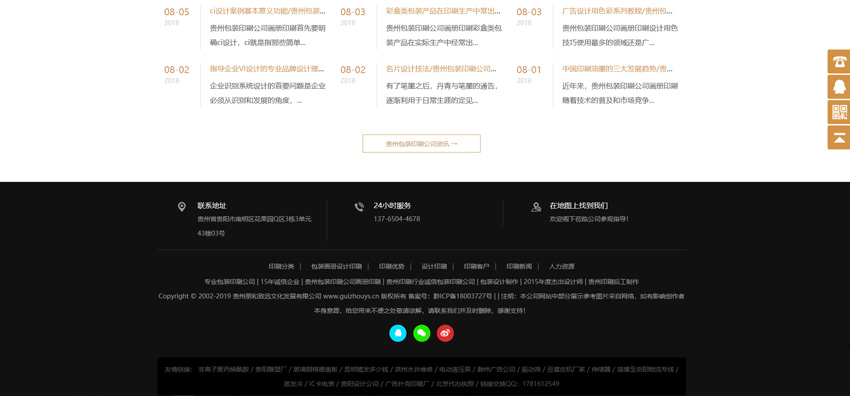Click friend link 振动筛
Screen dimensions: 850x396
(x=531, y=369)
